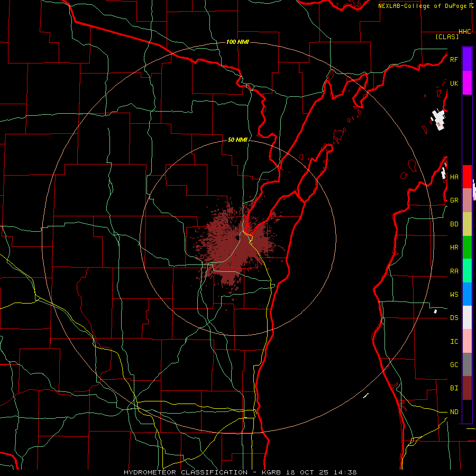Click the BI legend label
The image size is (476, 476).
coord(454,388)
